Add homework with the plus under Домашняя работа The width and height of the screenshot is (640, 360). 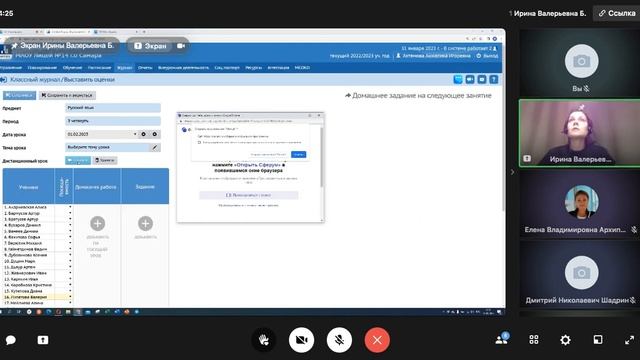97,223
